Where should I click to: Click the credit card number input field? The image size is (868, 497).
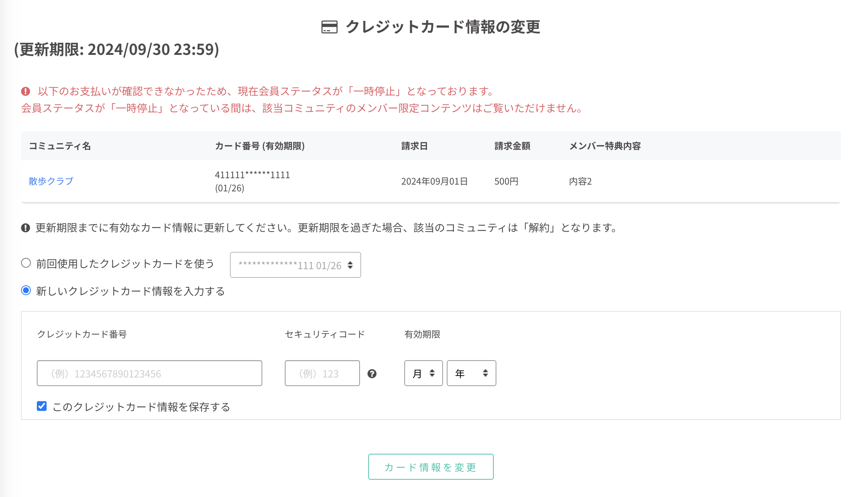149,373
